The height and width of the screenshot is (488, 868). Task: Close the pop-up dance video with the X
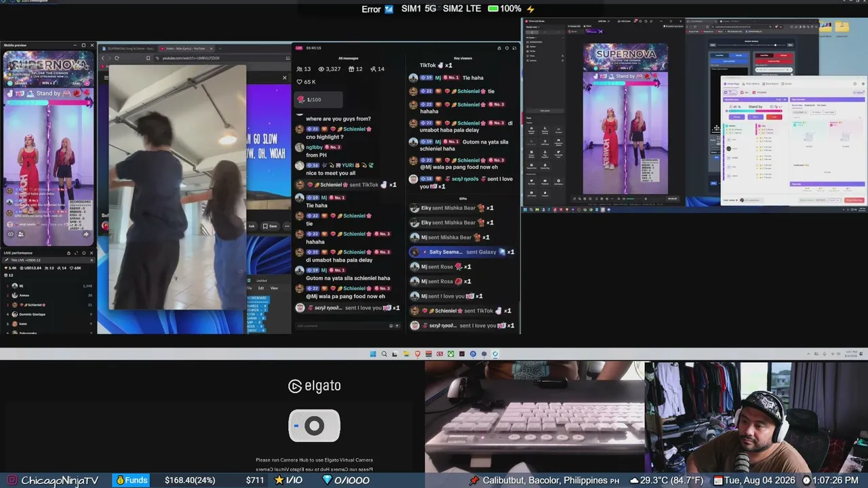(284, 78)
